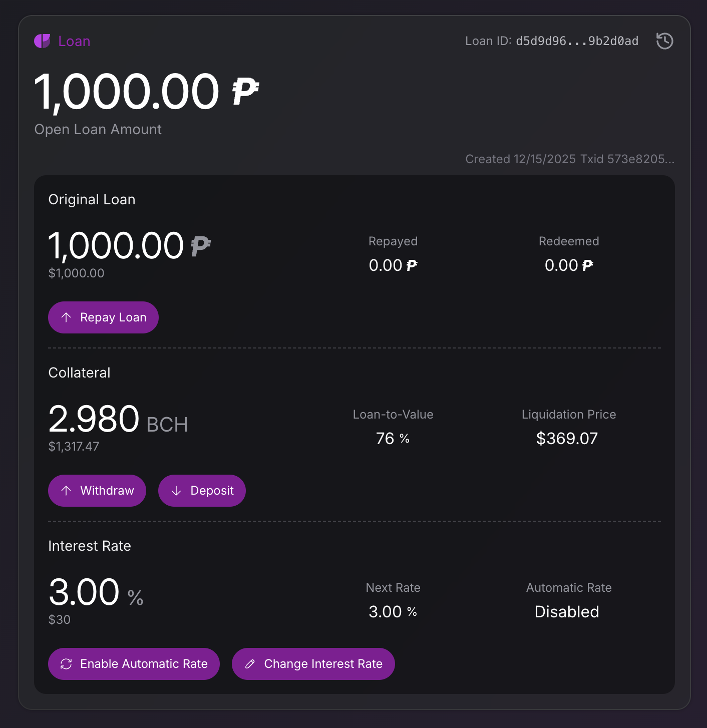The width and height of the screenshot is (707, 728).
Task: Click the up-arrow icon inside Repay Loan
Action: pyautogui.click(x=67, y=317)
